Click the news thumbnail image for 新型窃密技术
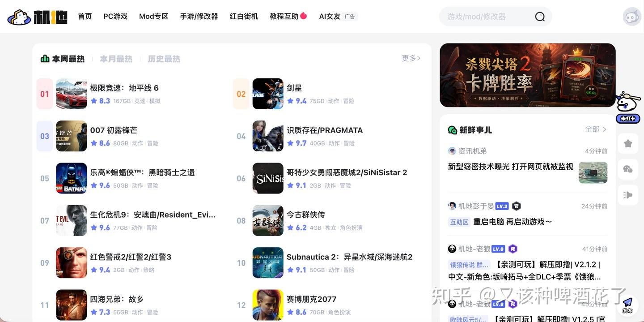 point(593,173)
